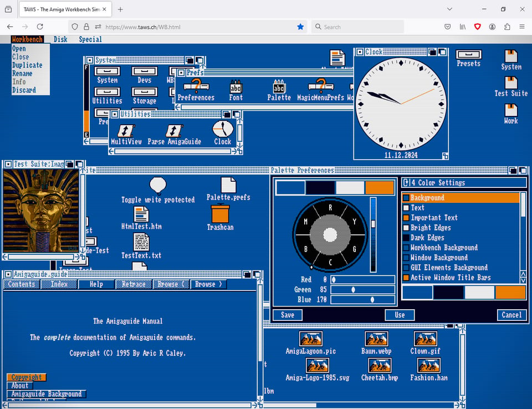Follow the Amigaguide Background link
Screen dimensions: 532x409
(47, 394)
